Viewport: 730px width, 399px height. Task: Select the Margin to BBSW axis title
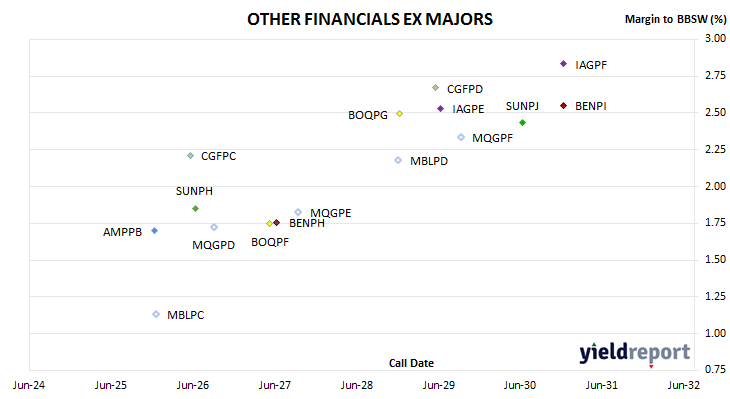[675, 19]
